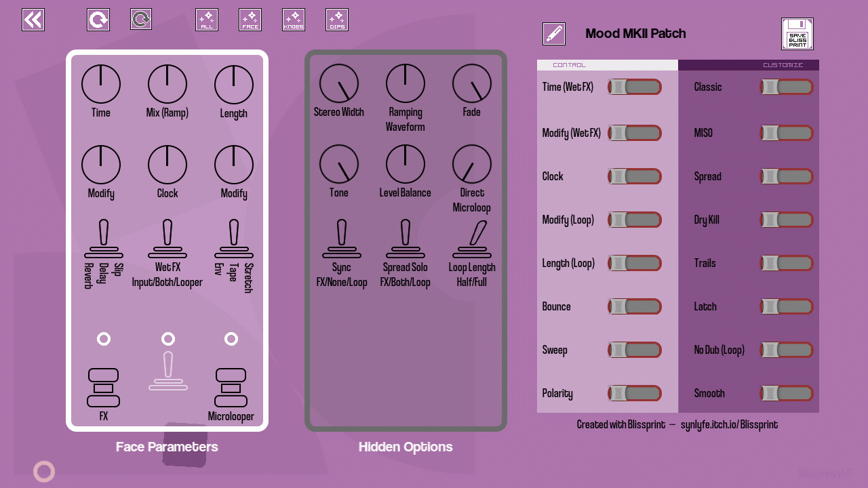Image resolution: width=868 pixels, height=488 pixels.
Task: Click the greyed-out circular-arrow icon
Action: [x=141, y=19]
